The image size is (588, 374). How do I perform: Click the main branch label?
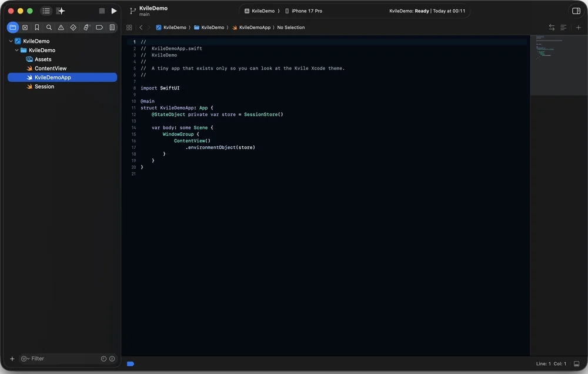[145, 14]
